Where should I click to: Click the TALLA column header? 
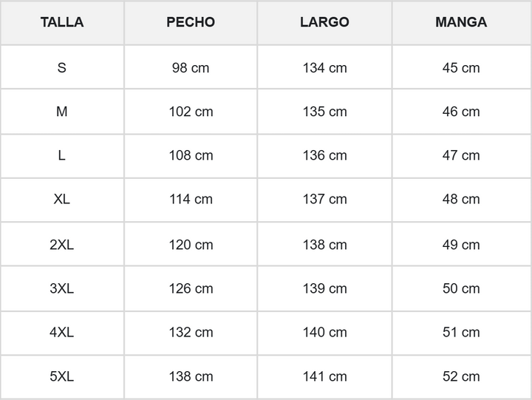click(x=62, y=22)
